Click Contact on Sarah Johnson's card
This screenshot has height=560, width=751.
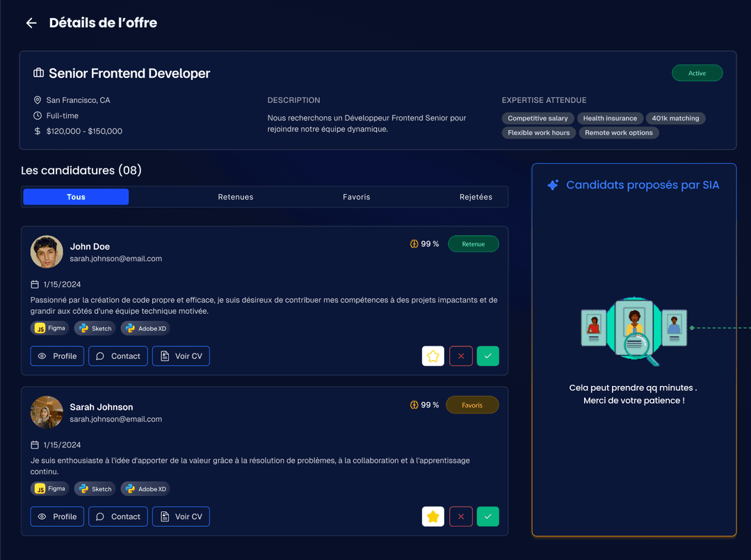[x=118, y=517]
